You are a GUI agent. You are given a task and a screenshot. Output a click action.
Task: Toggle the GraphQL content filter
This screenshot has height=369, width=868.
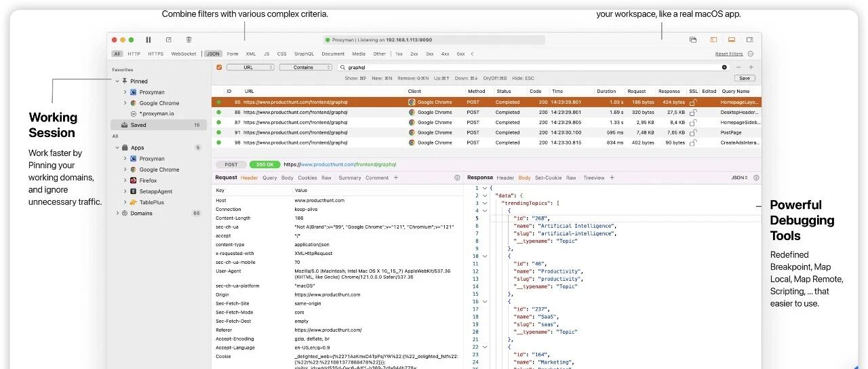coord(304,54)
